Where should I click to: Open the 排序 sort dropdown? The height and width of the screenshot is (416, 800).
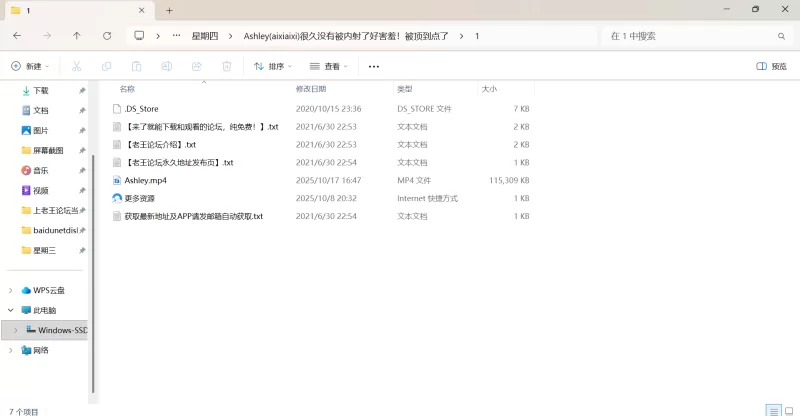coord(273,66)
